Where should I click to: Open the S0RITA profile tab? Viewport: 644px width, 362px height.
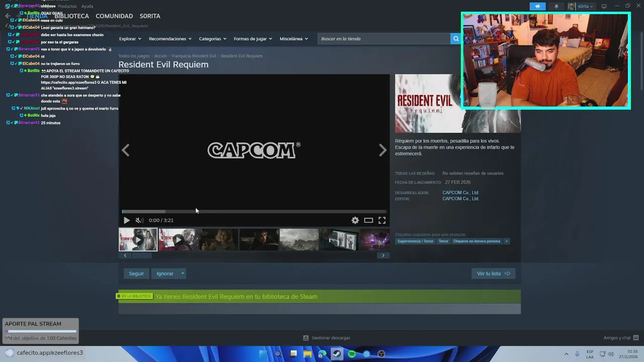pyautogui.click(x=150, y=16)
